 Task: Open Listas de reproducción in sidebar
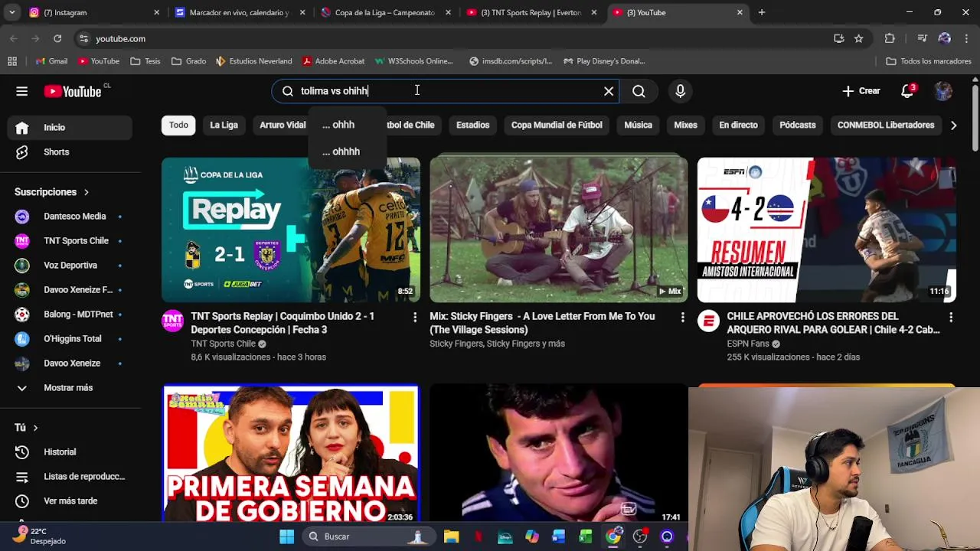click(x=70, y=477)
